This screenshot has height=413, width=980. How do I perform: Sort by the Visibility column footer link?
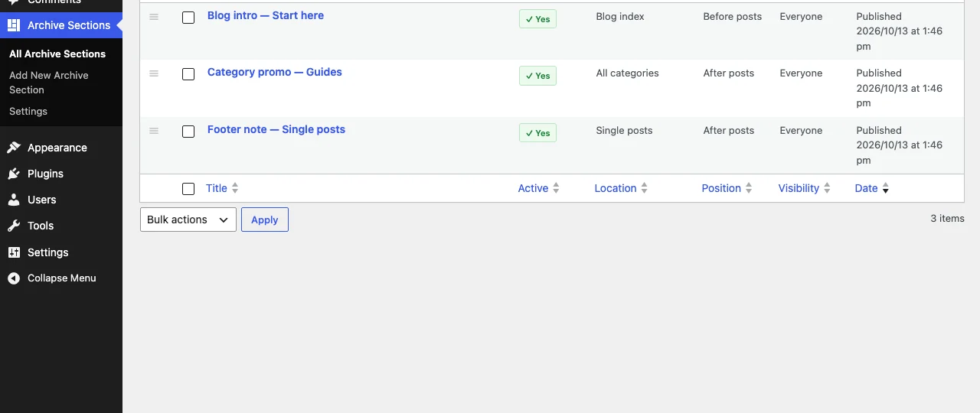point(799,188)
